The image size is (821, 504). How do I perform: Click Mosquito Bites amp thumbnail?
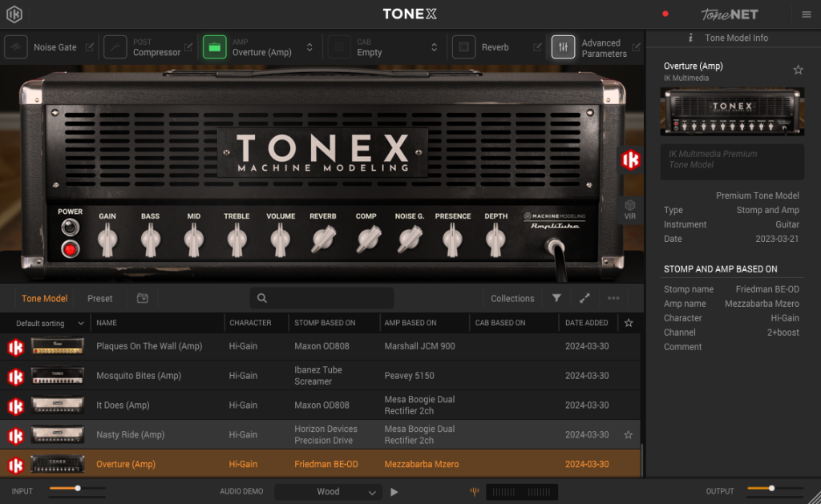click(x=57, y=375)
